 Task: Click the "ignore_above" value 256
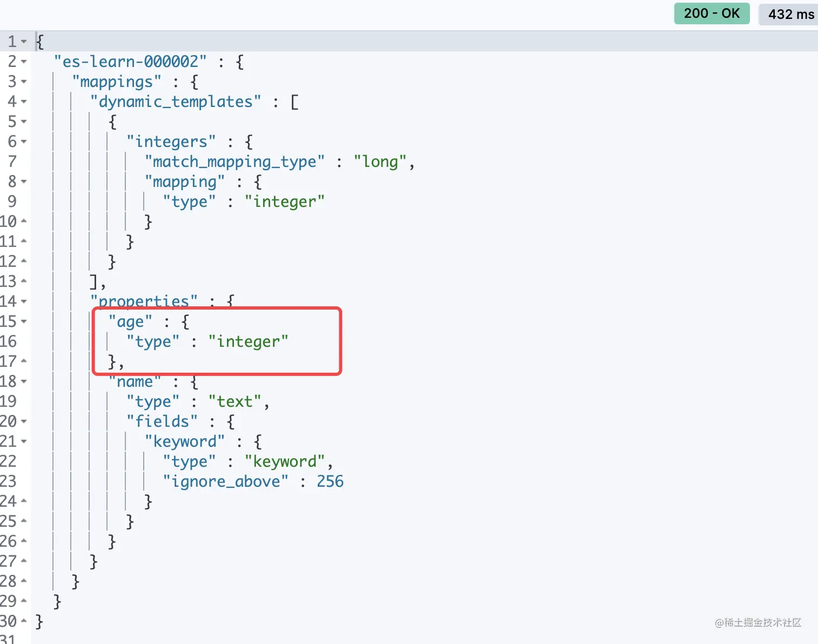pyautogui.click(x=330, y=481)
